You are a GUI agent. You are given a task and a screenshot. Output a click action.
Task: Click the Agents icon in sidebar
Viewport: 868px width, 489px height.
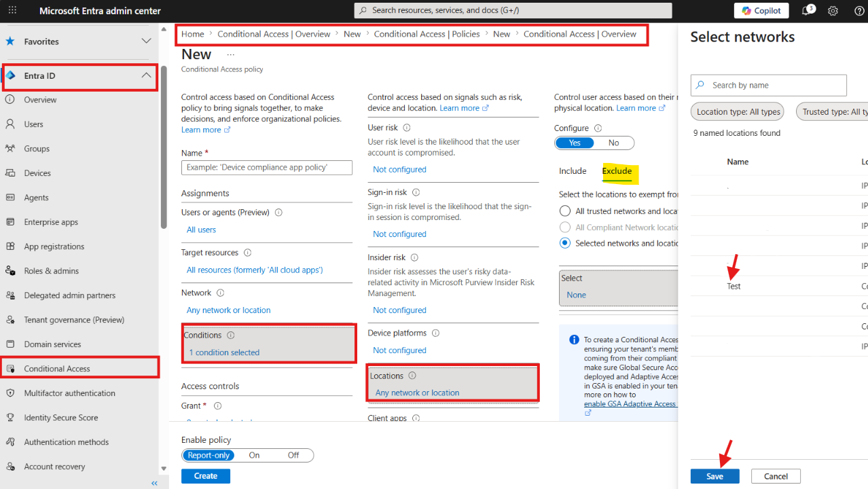tap(10, 198)
